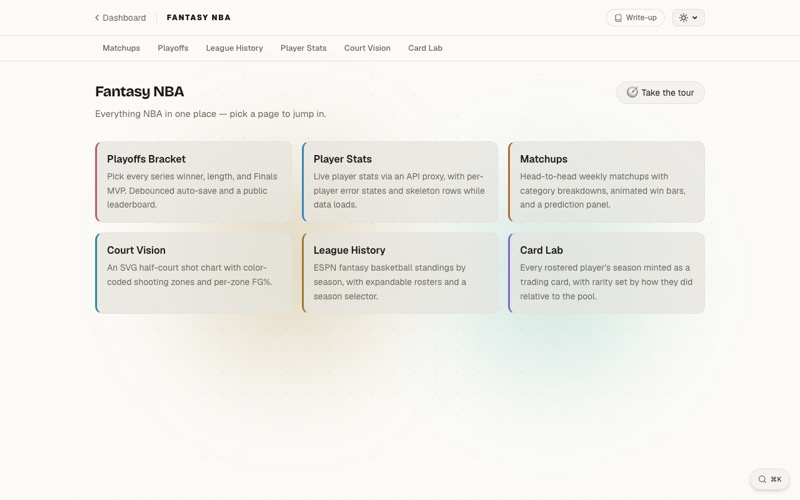
Task: Click the FANTASY NBA header title
Action: [198, 17]
